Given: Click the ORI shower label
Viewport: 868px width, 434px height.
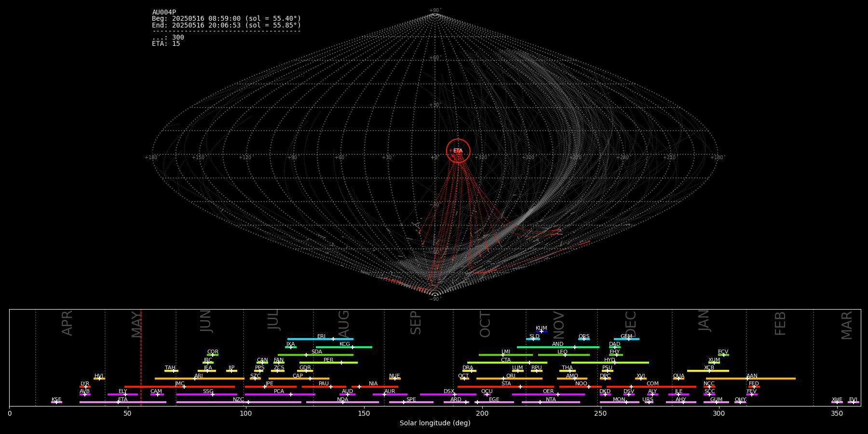Looking at the screenshot, I should pos(511,376).
